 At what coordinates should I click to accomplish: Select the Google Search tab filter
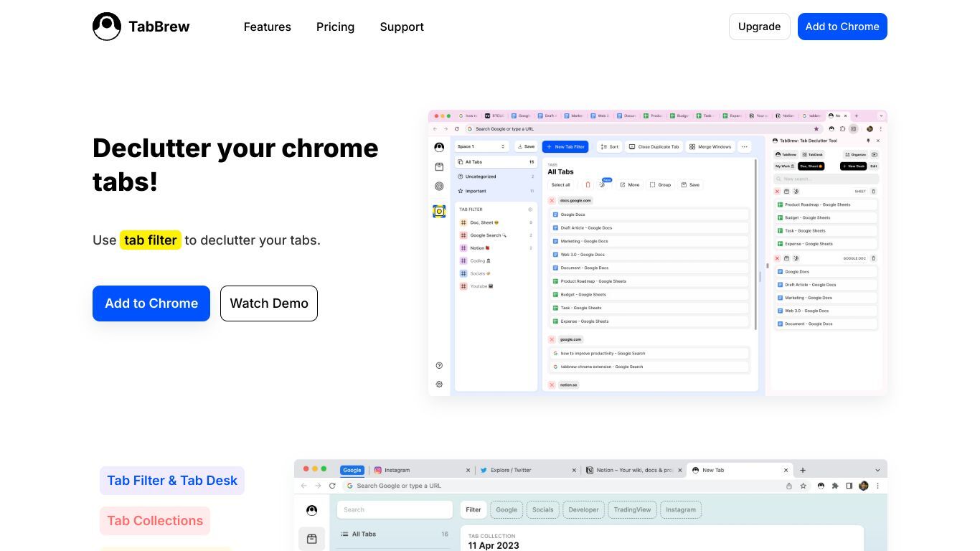[496, 235]
